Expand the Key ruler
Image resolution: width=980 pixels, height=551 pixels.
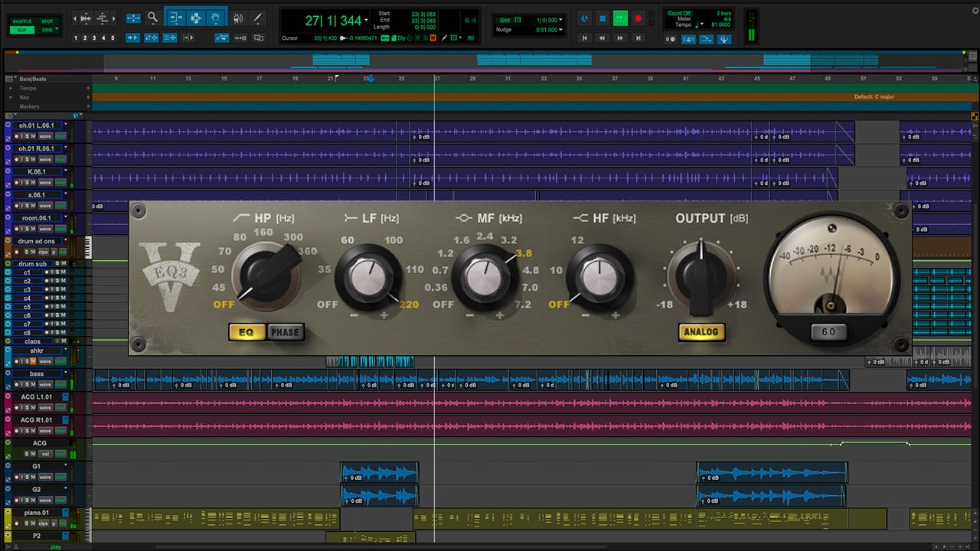(11, 97)
